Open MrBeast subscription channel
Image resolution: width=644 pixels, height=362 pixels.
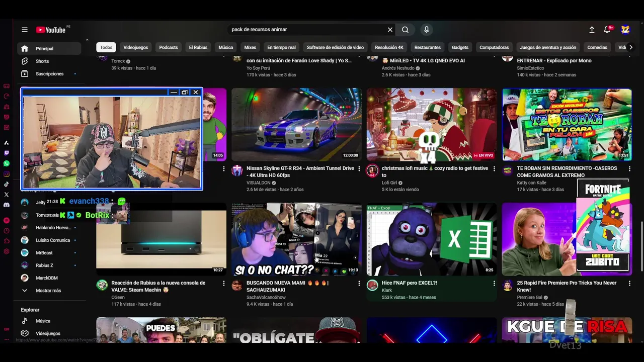49,253
